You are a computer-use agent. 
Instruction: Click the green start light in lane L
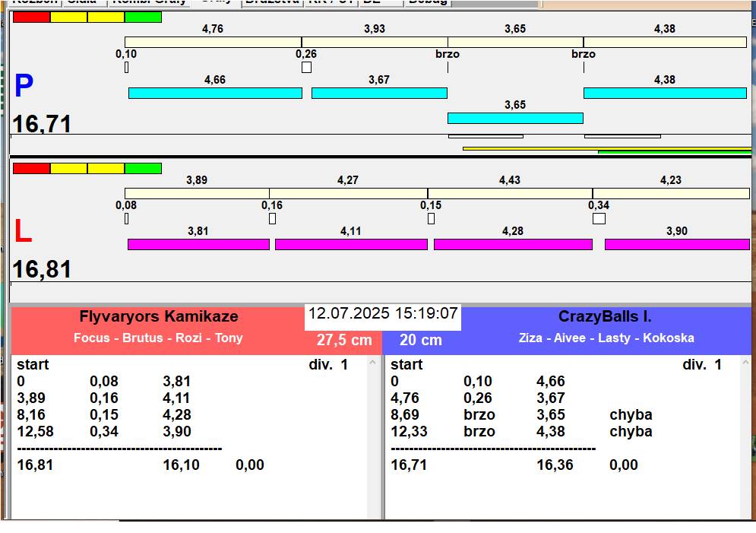pyautogui.click(x=143, y=168)
